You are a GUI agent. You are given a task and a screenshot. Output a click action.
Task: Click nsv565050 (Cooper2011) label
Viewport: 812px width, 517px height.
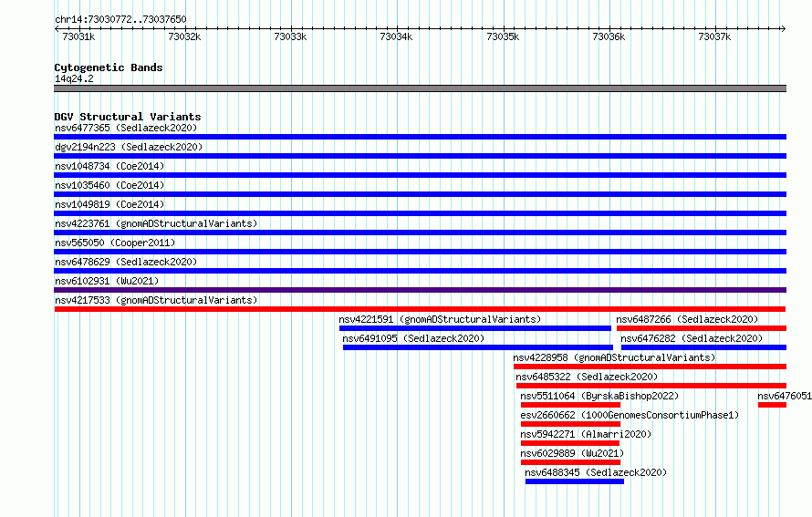tap(115, 243)
